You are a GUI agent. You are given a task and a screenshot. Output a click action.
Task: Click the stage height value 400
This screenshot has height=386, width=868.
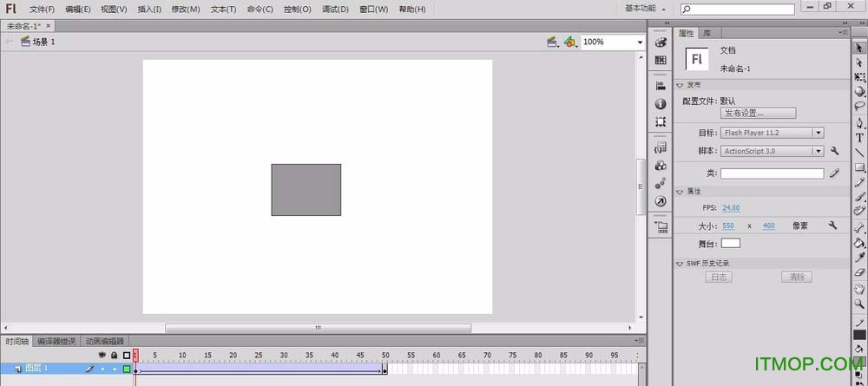[768, 226]
